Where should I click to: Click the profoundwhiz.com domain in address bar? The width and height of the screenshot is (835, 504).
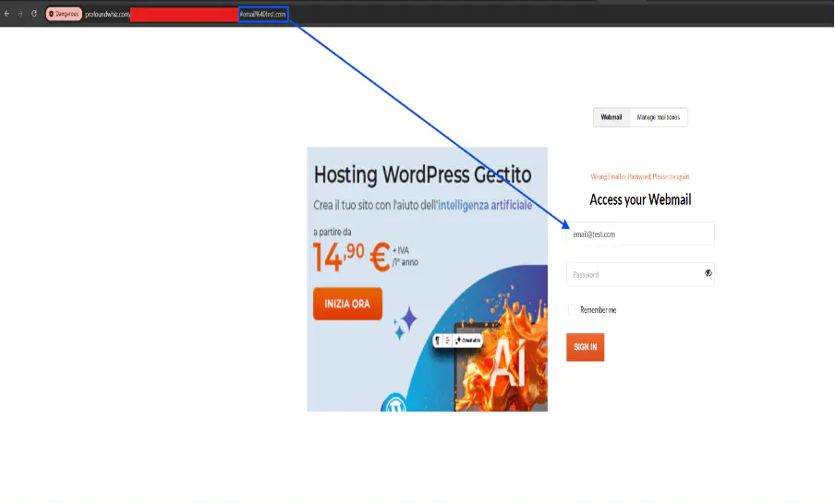[x=107, y=14]
